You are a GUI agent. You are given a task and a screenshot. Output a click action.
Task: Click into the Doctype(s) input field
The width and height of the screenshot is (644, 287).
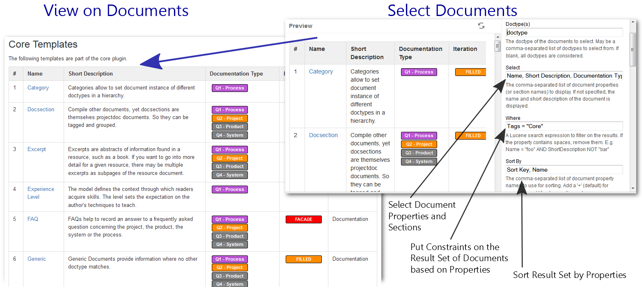(564, 32)
